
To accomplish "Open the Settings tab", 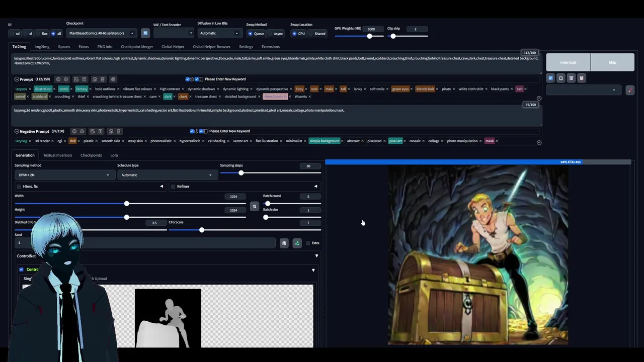I will click(246, 47).
